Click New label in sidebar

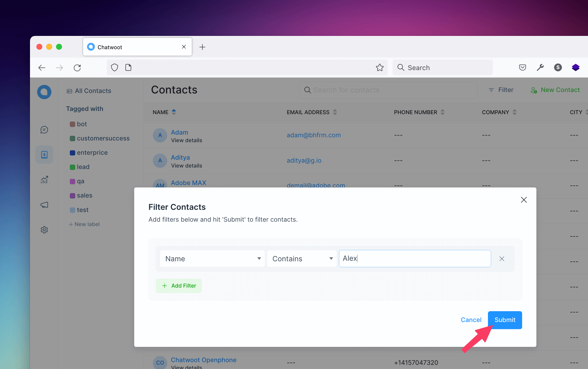coord(84,224)
